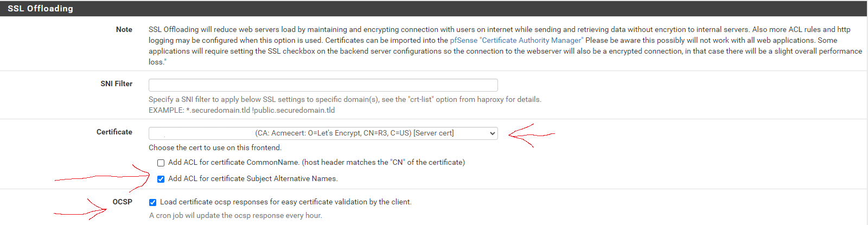Viewport: 868px width, 225px height.
Task: Click the SNI Filter input field
Action: pos(323,85)
